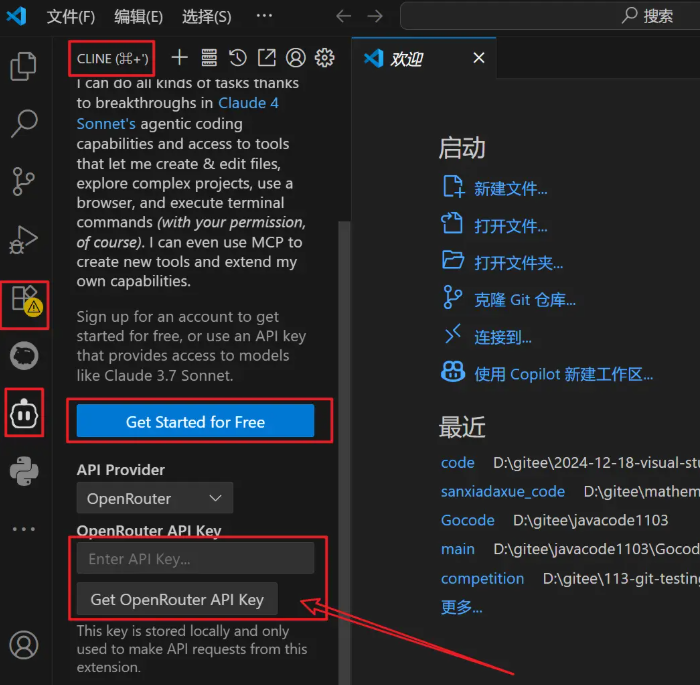The image size is (700, 685).
Task: Open the Cline robot icon in sidebar
Action: coord(24,414)
